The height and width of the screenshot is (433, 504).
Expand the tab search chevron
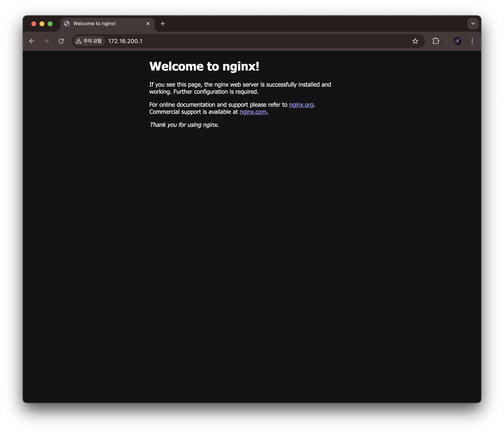coord(473,24)
